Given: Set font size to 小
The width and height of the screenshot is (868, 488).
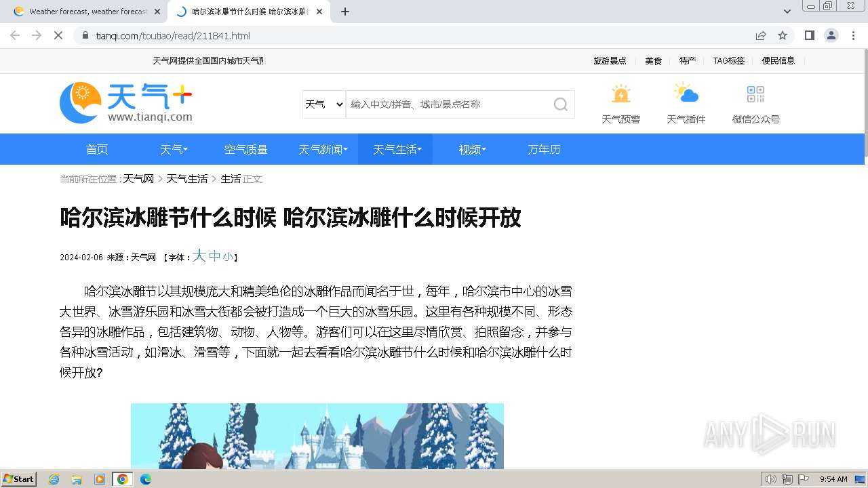Looking at the screenshot, I should pyautogui.click(x=228, y=257).
